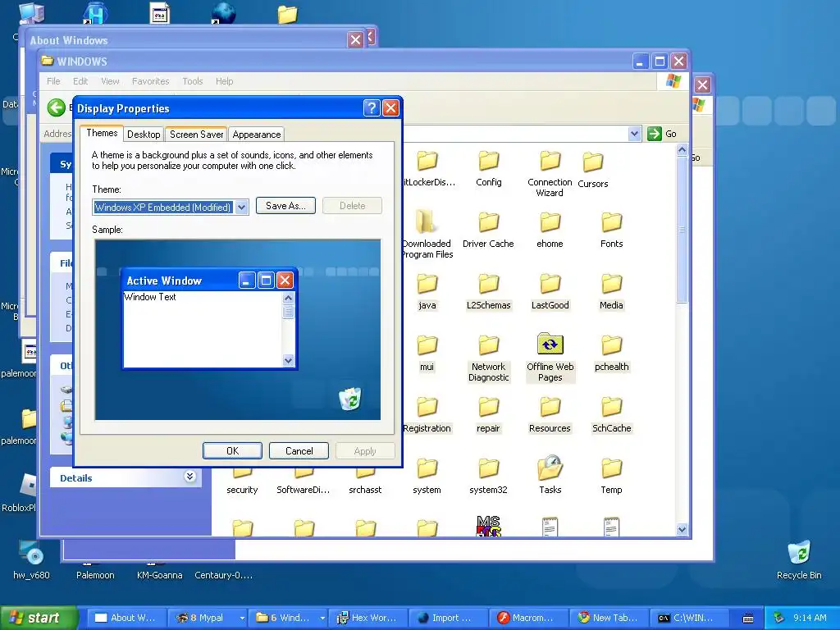Select the Cursors folder
Screen dimensions: 840x630
(592, 170)
